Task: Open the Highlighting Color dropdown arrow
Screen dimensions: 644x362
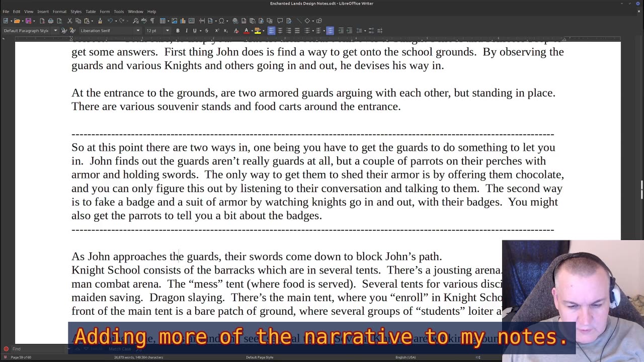Action: point(263,31)
